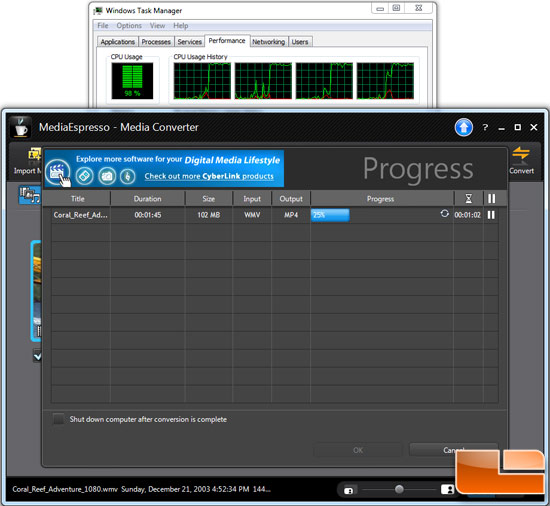Open the Options menu in Task Manager
This screenshot has height=506, width=550.
point(129,26)
